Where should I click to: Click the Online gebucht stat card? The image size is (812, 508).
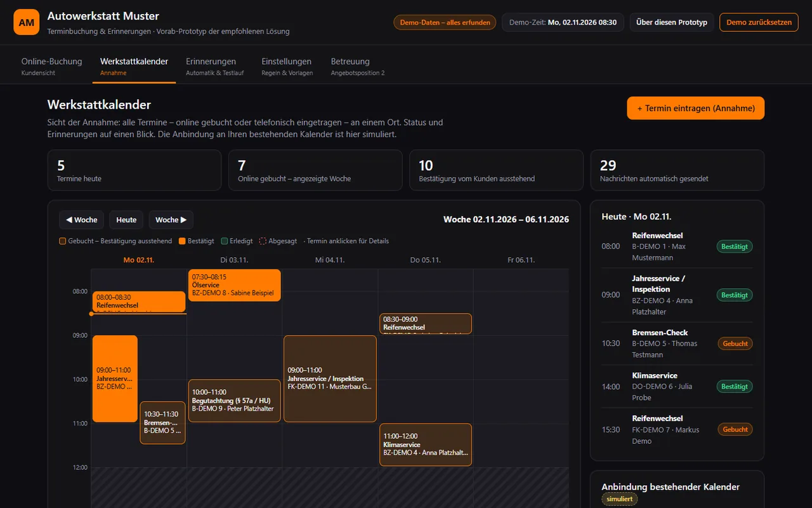tap(315, 170)
